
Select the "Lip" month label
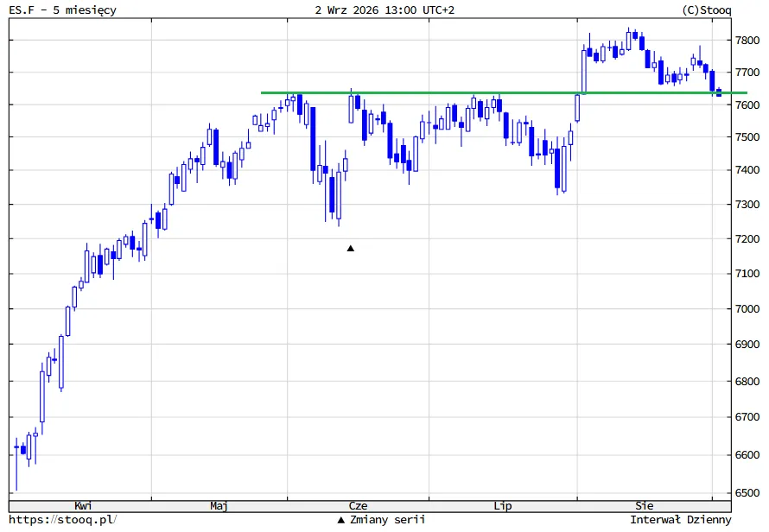(503, 506)
